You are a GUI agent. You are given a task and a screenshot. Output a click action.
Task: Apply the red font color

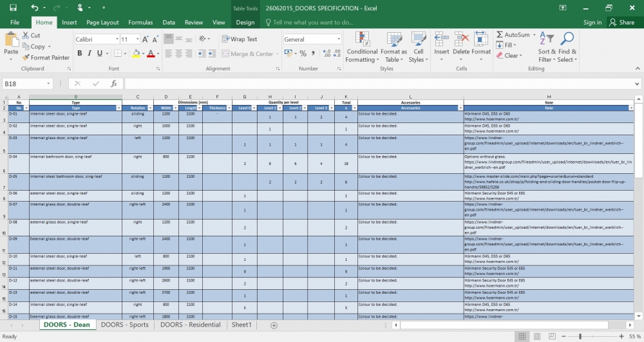click(151, 53)
